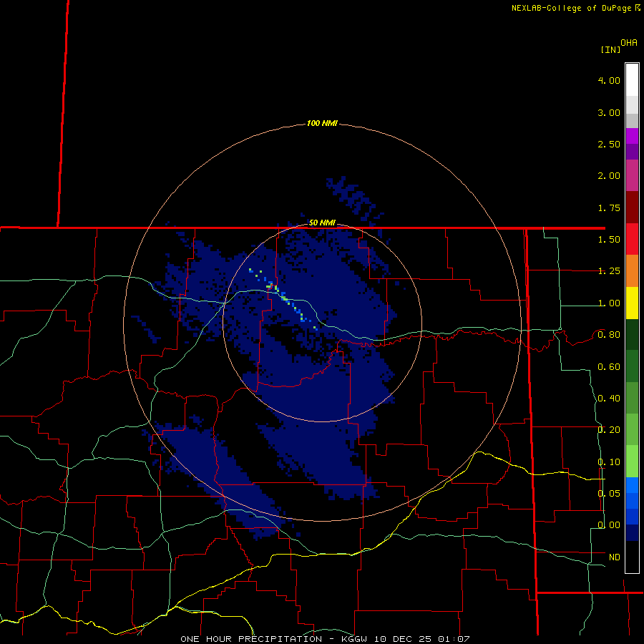Click the 0.20 legend value

pyautogui.click(x=609, y=430)
